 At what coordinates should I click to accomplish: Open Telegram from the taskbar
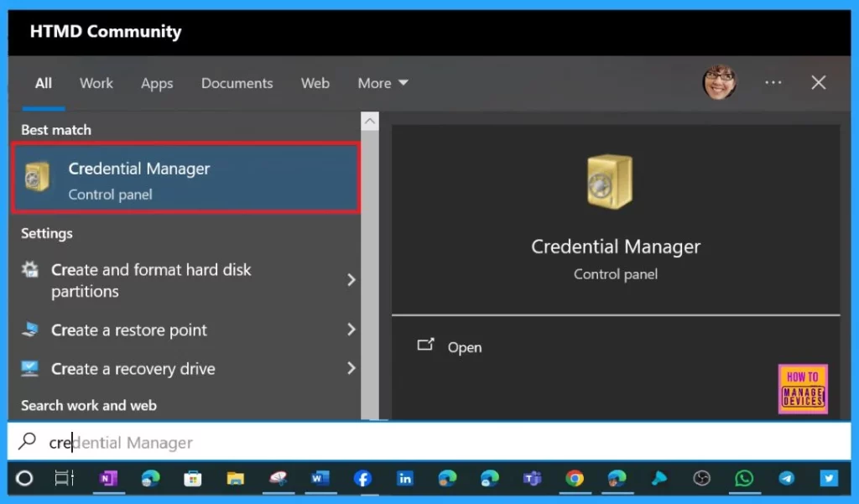786,479
